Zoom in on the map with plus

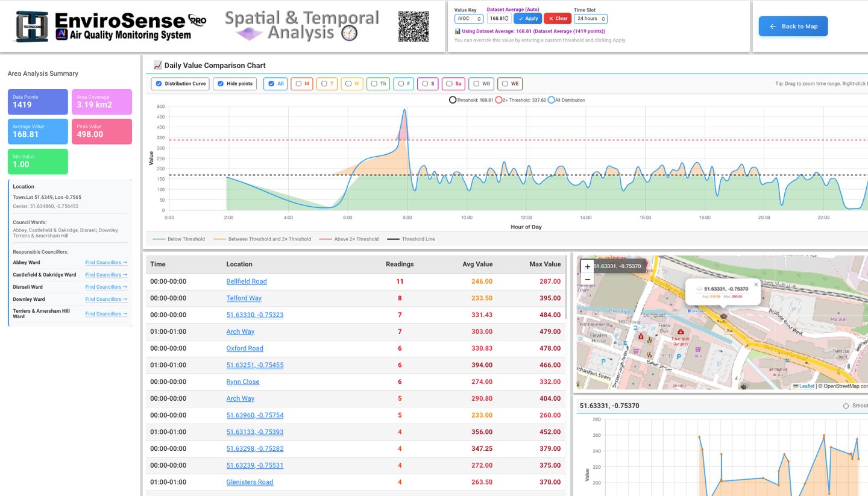[x=588, y=267]
